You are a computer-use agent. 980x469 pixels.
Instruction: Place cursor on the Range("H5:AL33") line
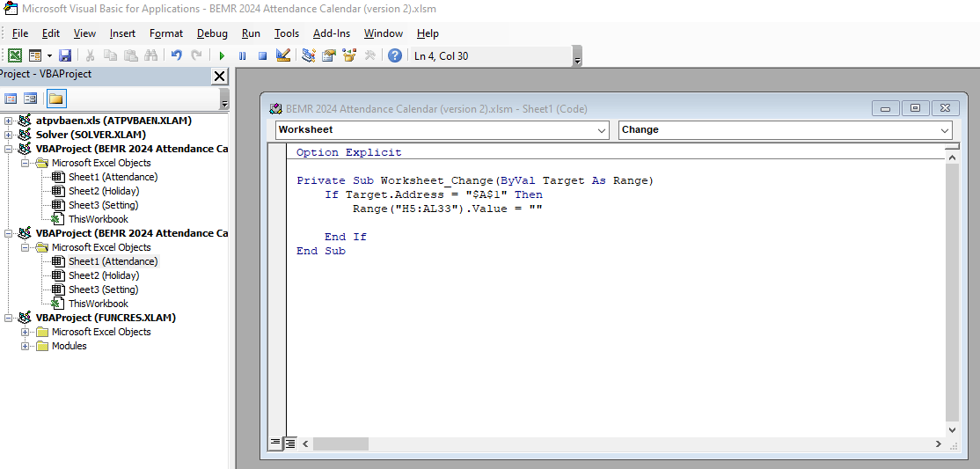[x=447, y=209]
